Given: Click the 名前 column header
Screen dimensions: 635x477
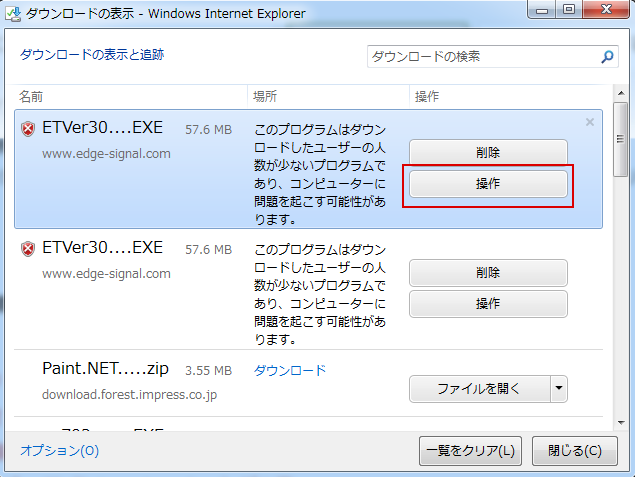Looking at the screenshot, I should (x=31, y=97).
